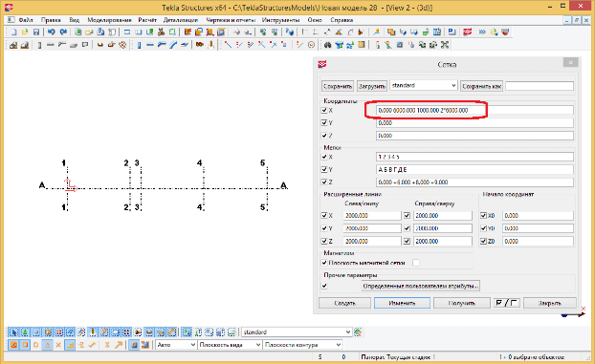
Task: Click the Сохранить как name input field
Action: (540, 86)
